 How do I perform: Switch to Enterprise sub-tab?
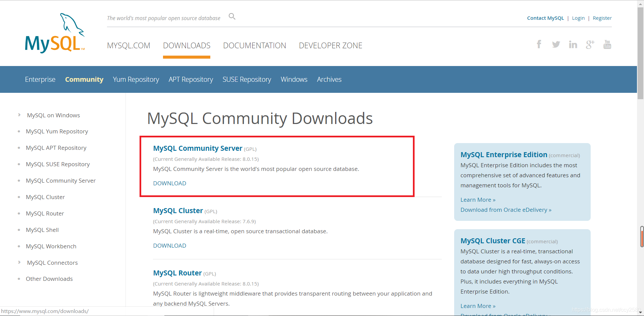40,79
